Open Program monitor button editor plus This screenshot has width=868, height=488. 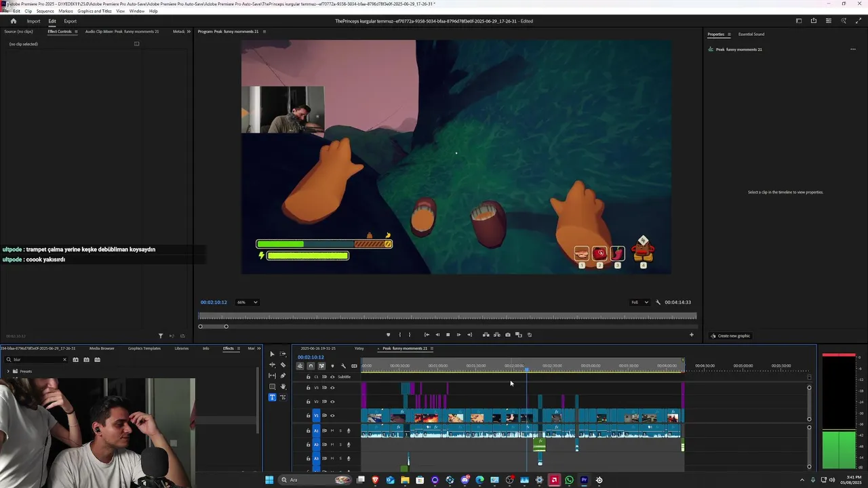[x=692, y=335]
